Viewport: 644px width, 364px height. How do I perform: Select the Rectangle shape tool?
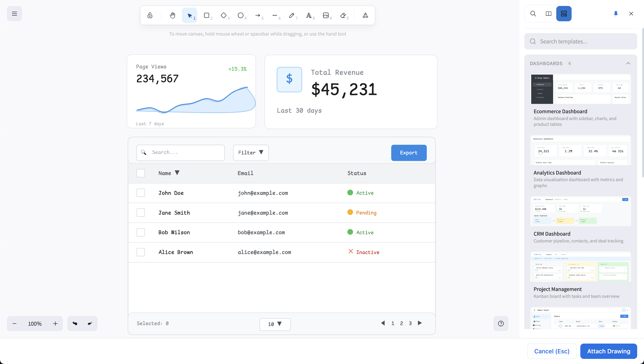point(207,16)
